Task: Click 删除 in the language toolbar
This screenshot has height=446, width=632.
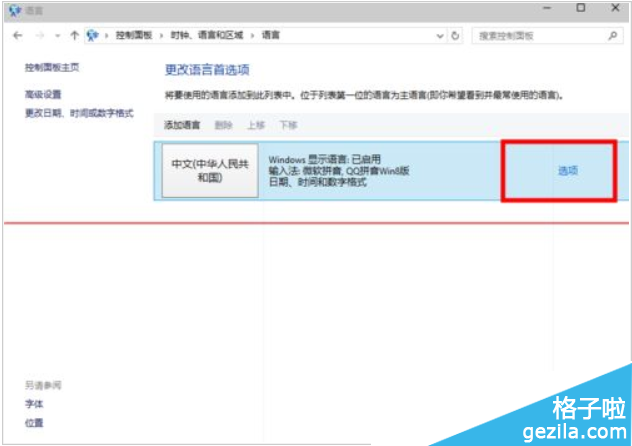Action: pos(223,125)
